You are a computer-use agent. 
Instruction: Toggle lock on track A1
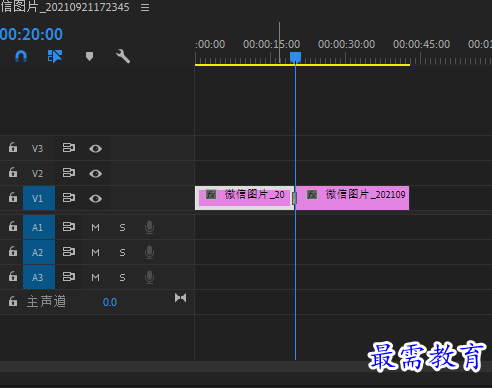click(13, 226)
